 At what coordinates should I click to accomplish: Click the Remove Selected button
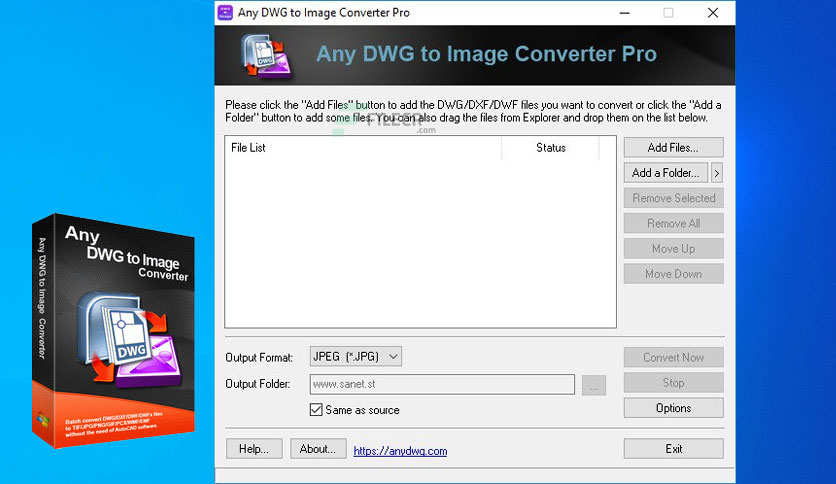pos(673,198)
